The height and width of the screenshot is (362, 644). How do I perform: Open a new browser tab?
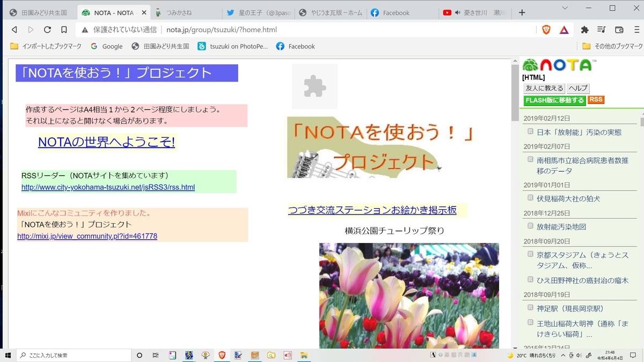pyautogui.click(x=522, y=13)
